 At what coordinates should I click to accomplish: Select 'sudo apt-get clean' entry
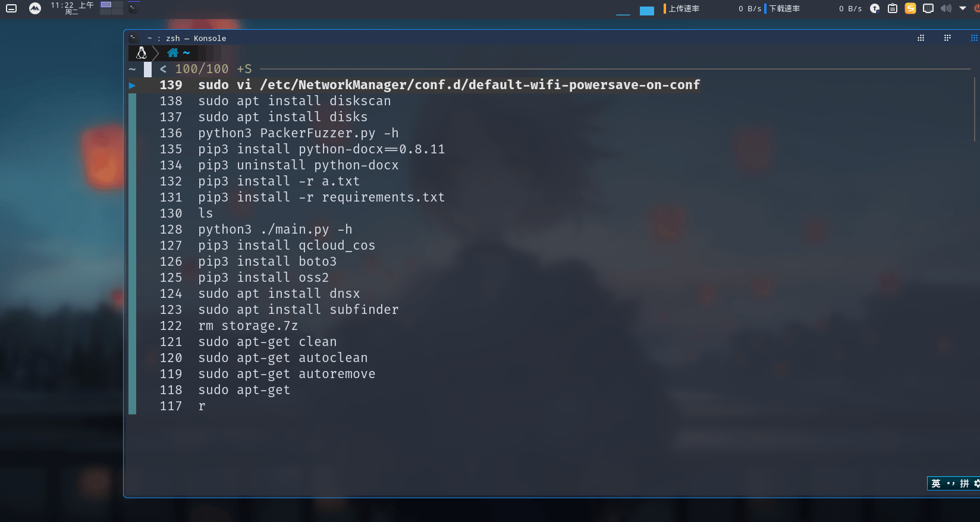coord(248,342)
